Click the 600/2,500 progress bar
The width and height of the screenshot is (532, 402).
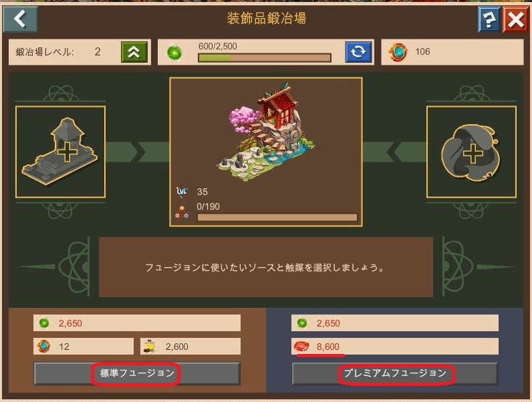[265, 57]
